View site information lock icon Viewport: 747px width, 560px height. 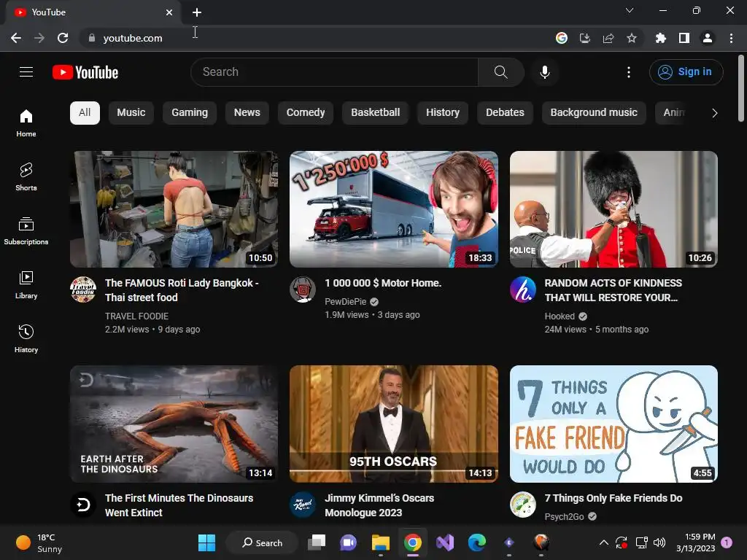click(91, 38)
